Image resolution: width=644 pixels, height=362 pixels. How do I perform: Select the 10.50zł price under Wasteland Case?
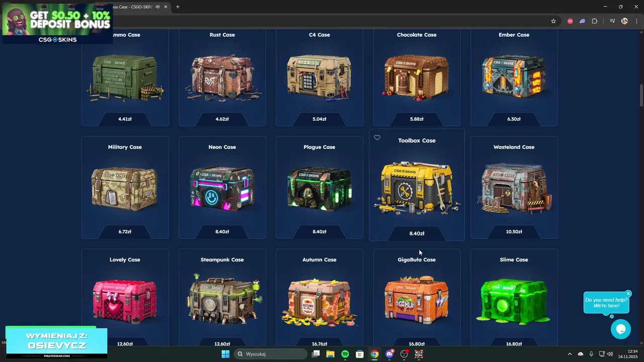514,232
